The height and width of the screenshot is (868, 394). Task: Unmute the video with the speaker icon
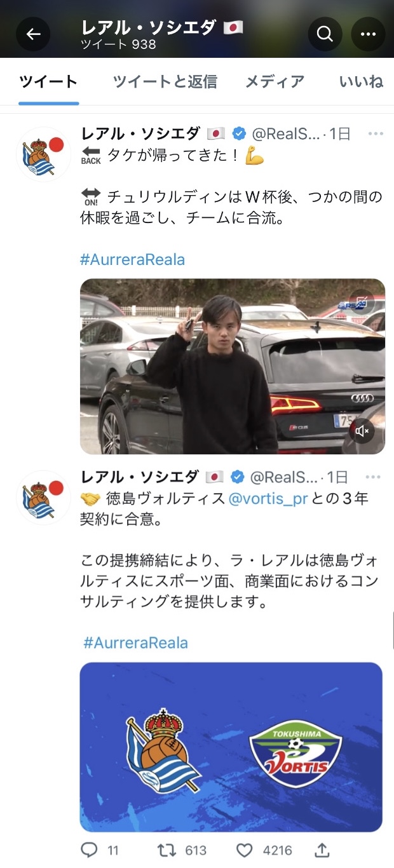pyautogui.click(x=362, y=431)
